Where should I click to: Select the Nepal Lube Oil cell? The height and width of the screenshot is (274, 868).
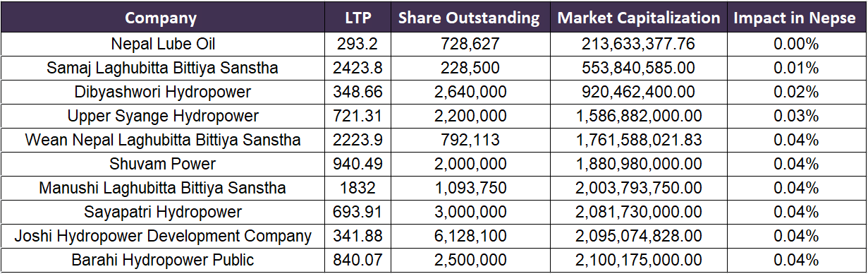coord(163,44)
